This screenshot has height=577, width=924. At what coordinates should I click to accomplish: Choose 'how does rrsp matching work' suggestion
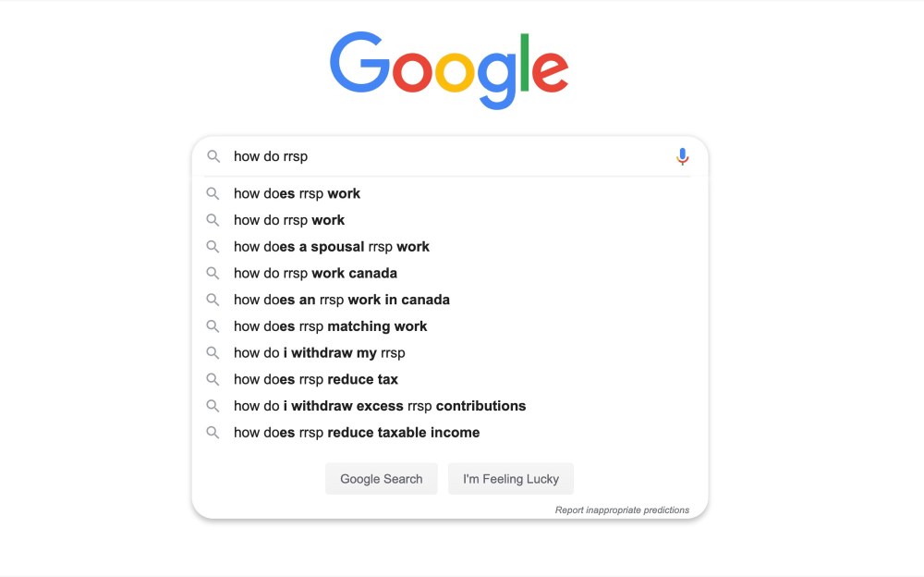tap(330, 326)
